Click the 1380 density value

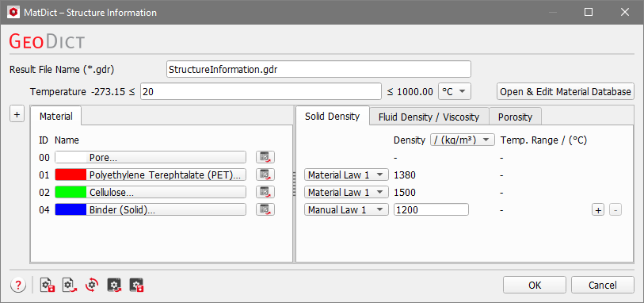tap(405, 175)
